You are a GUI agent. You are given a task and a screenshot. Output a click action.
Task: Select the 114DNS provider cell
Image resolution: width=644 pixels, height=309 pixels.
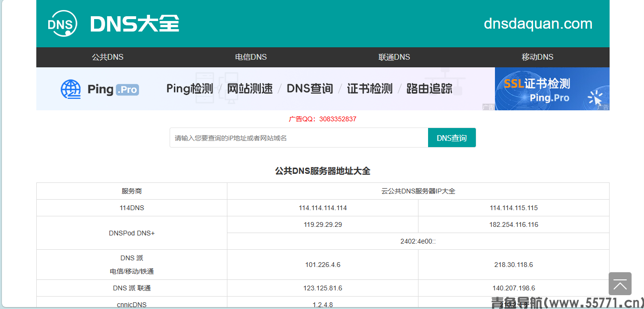(132, 208)
